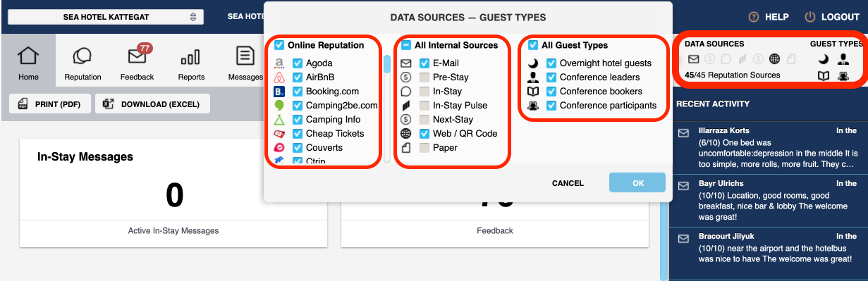
Task: Click the group icon beside Conference participants
Action: [x=533, y=106]
